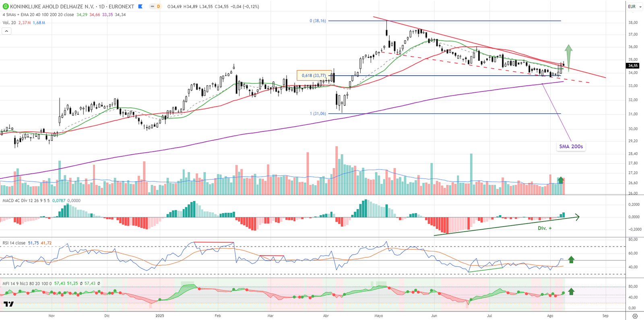The image size is (644, 320).
Task: Select the MACD 4C Div indicator legend
Action: pos(26,200)
